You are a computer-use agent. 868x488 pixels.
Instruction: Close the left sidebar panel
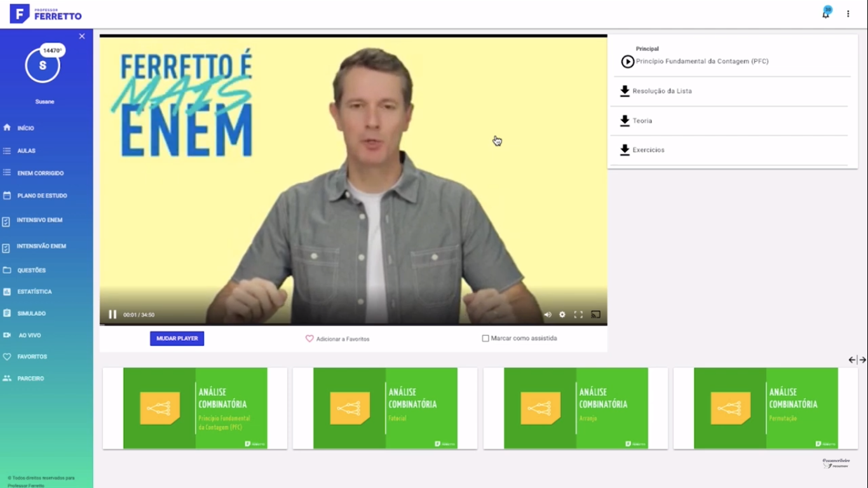pos(82,36)
